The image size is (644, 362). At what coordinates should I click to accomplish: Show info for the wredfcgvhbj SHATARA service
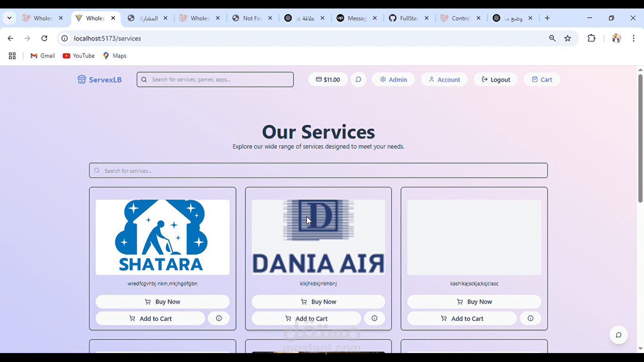point(219,318)
